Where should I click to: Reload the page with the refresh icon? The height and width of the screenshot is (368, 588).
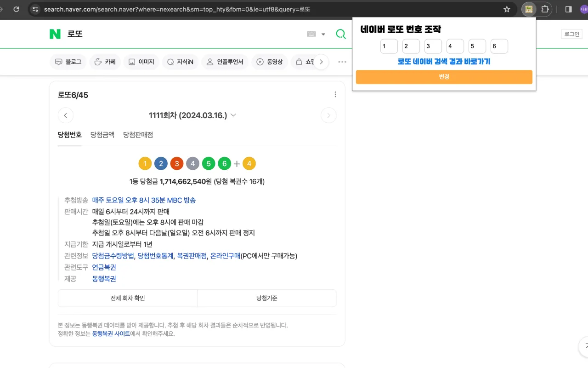pos(17,9)
